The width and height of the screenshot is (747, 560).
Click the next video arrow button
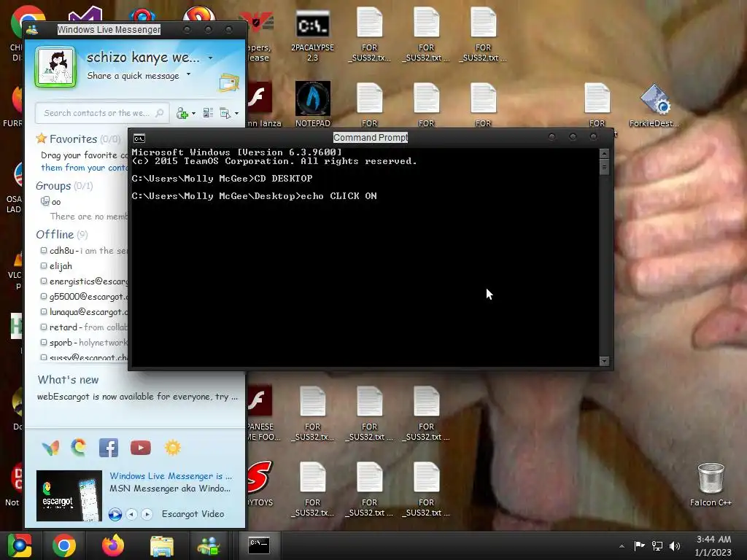pos(147,514)
